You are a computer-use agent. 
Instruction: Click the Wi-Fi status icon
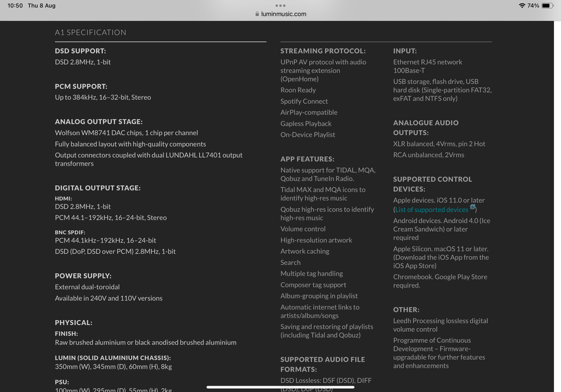pyautogui.click(x=522, y=5)
